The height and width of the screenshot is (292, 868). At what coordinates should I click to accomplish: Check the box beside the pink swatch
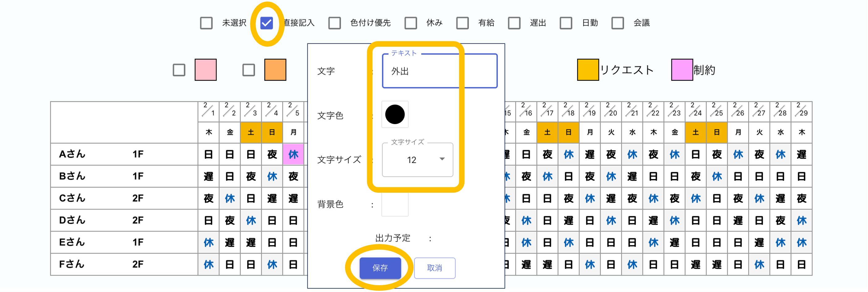click(179, 70)
